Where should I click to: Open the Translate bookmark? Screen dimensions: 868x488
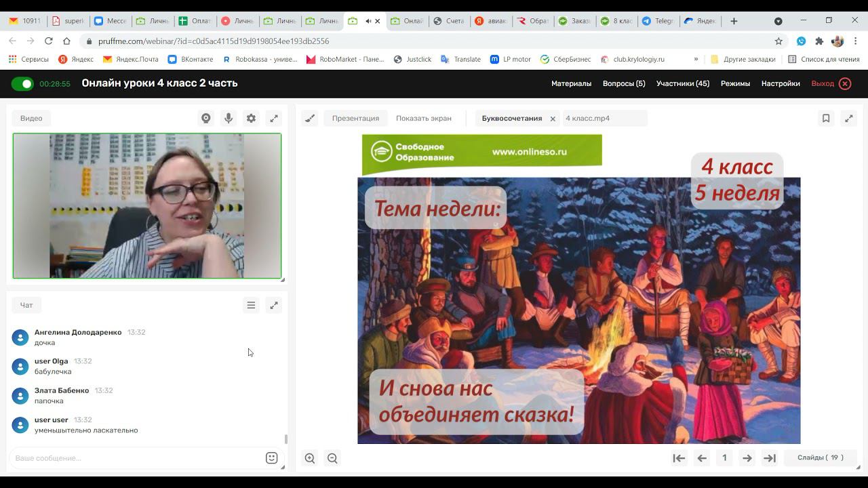coord(460,60)
